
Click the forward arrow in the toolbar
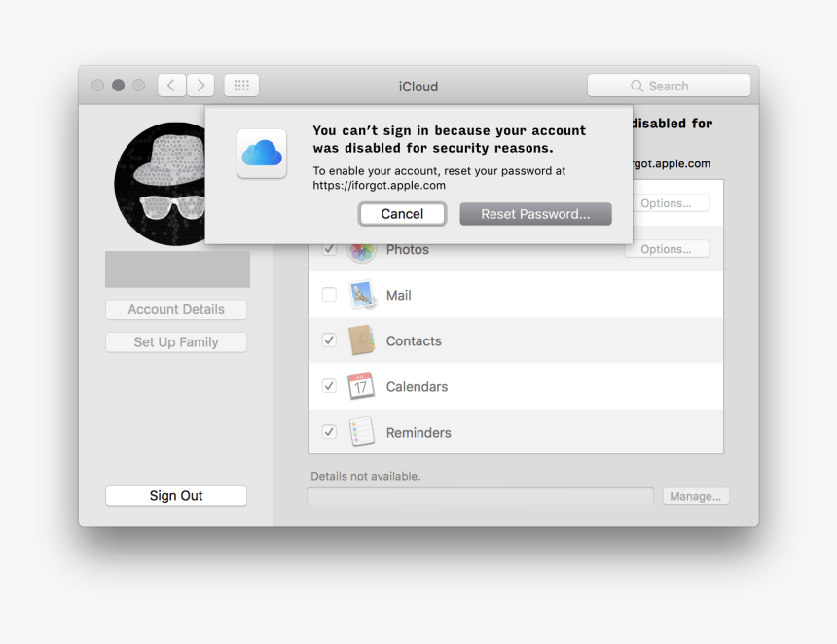[x=200, y=85]
